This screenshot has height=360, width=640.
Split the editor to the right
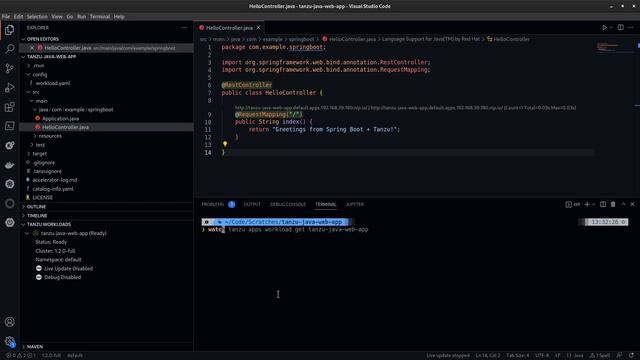620,28
